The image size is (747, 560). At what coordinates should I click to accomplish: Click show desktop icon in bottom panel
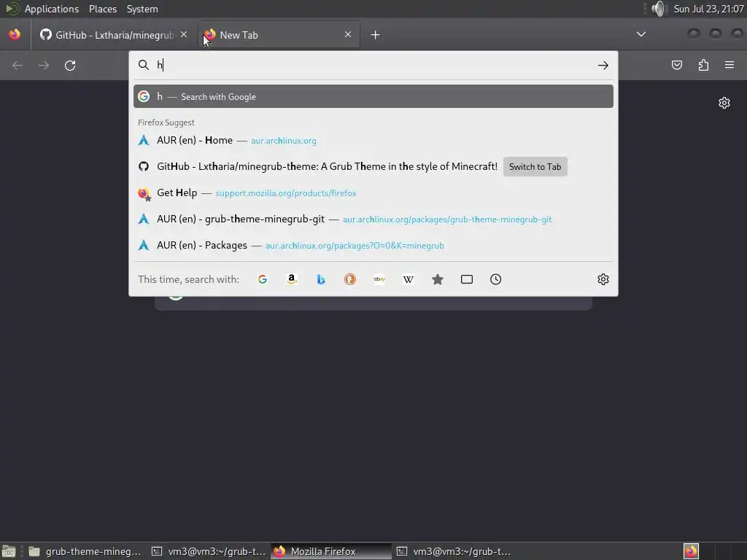click(9, 551)
